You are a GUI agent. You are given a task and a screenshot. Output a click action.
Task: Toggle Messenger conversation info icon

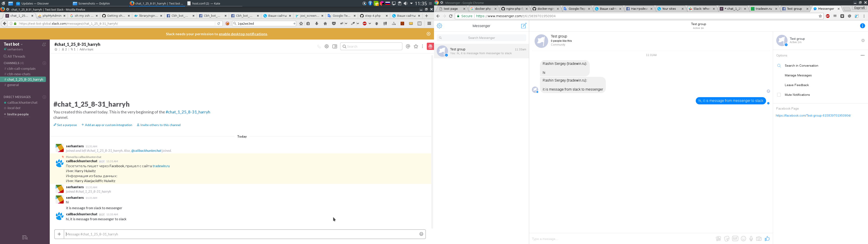[x=862, y=26]
